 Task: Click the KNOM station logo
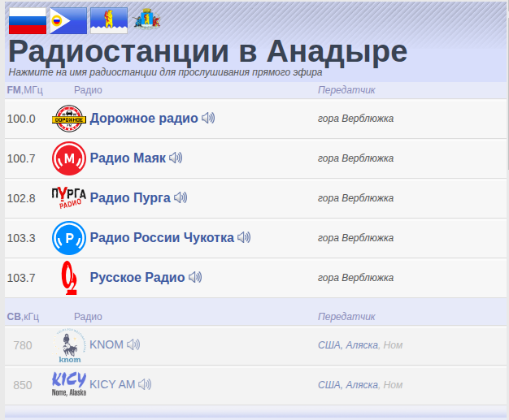tap(69, 346)
